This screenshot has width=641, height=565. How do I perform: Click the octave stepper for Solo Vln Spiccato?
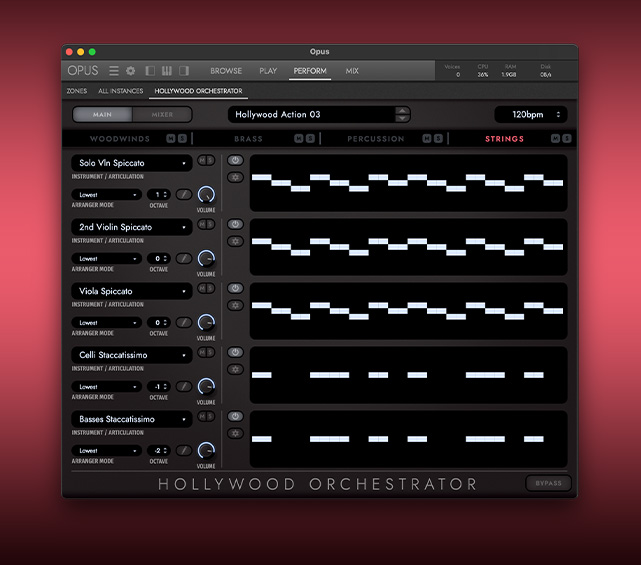tap(165, 195)
